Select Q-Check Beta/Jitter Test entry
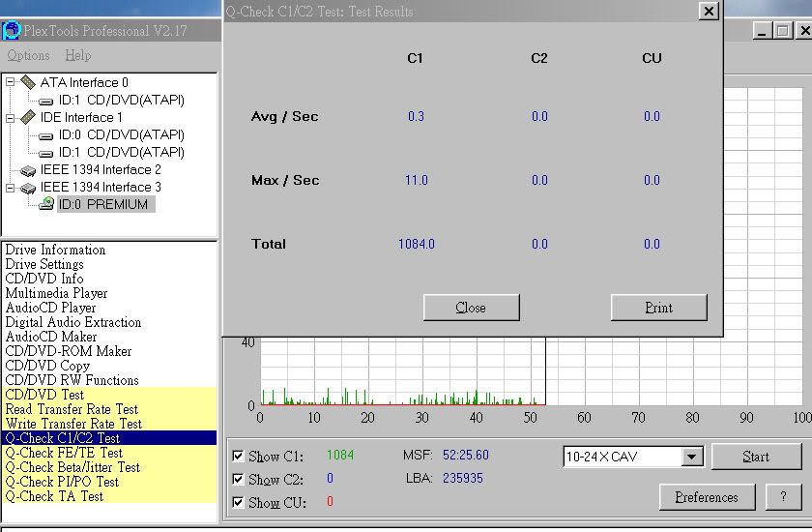 tap(109, 467)
